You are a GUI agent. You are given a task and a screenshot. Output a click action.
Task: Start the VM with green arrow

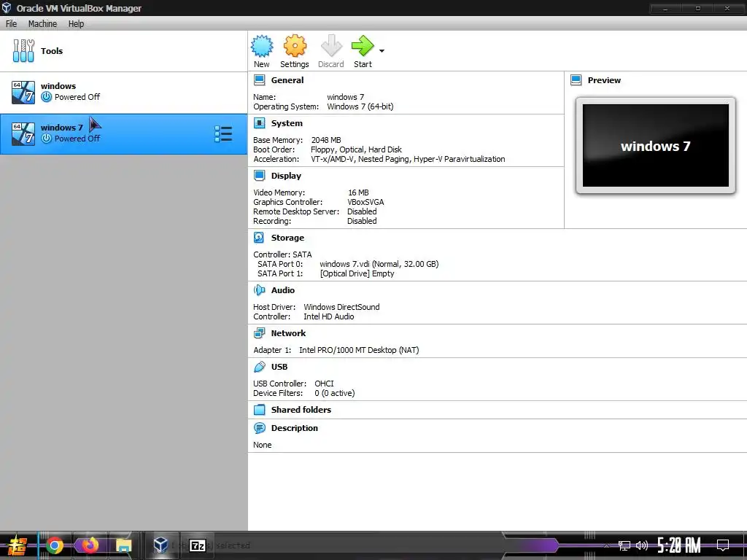click(363, 46)
